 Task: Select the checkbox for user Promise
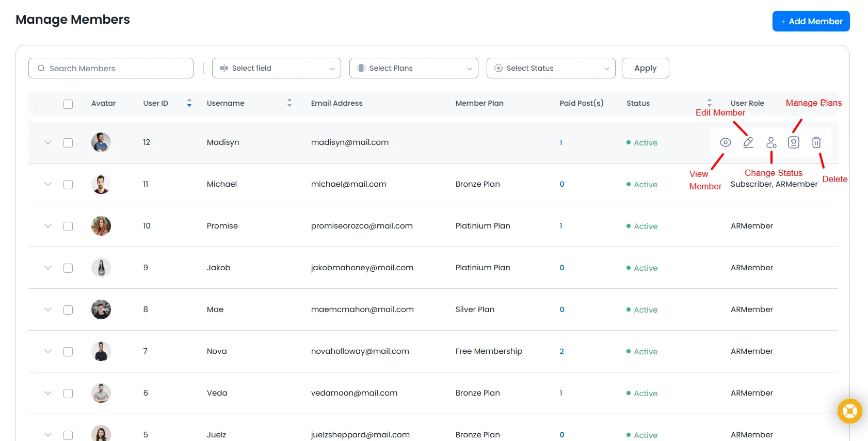click(x=68, y=226)
